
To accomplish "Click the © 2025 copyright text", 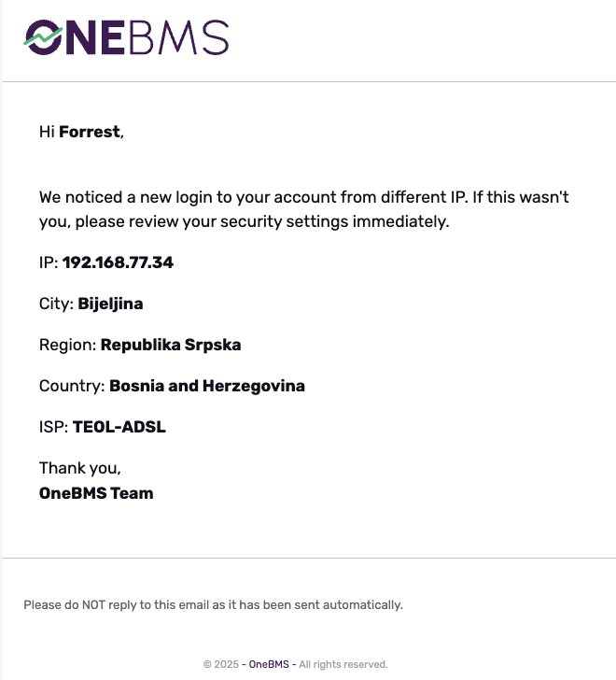I will pyautogui.click(x=221, y=664).
